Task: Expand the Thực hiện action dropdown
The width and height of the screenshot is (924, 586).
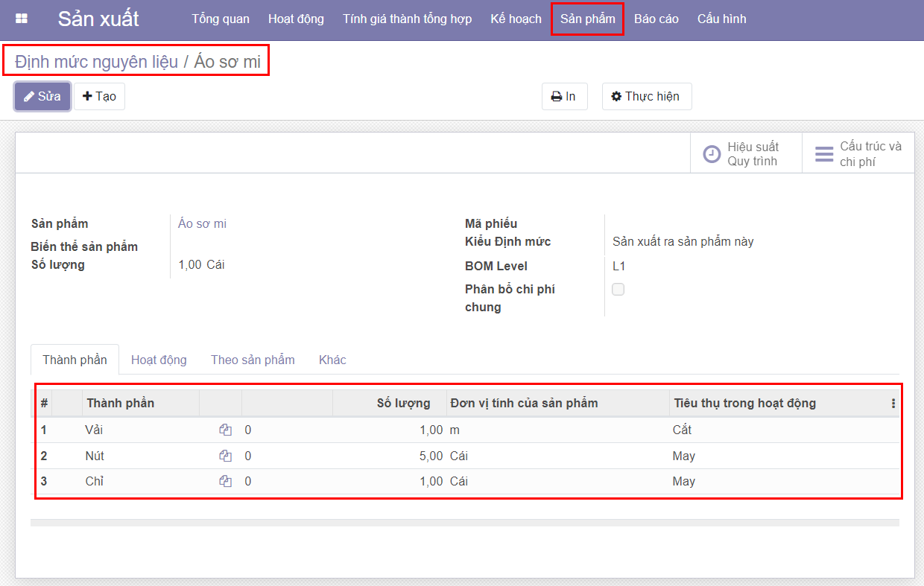Action: coord(646,97)
